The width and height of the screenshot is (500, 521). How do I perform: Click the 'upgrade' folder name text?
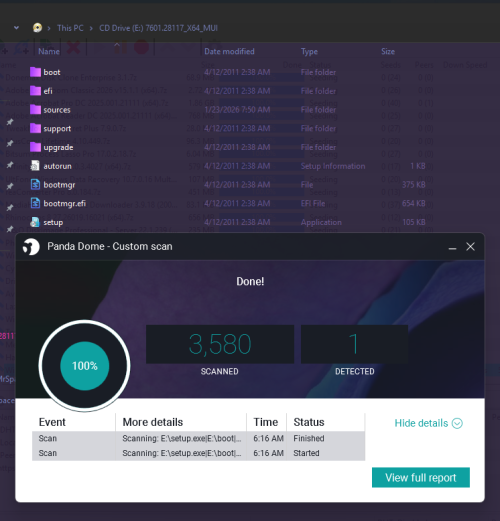pos(58,147)
